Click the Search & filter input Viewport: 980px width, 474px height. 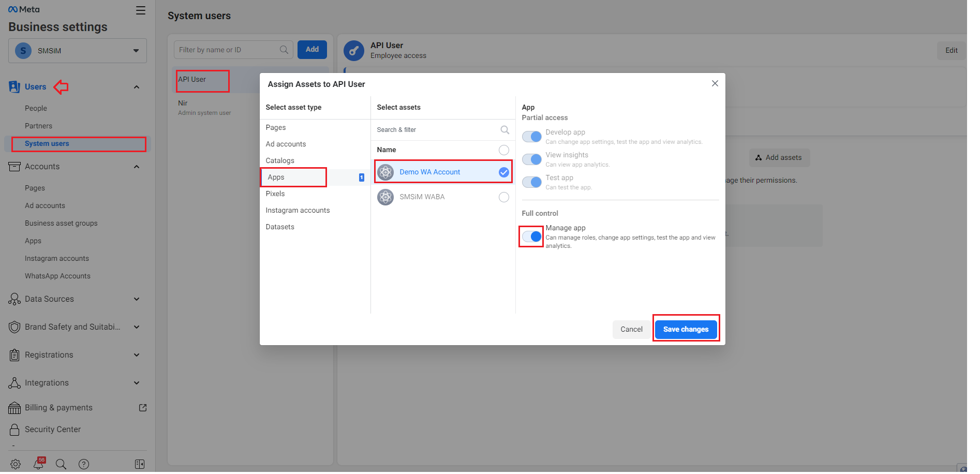(443, 130)
